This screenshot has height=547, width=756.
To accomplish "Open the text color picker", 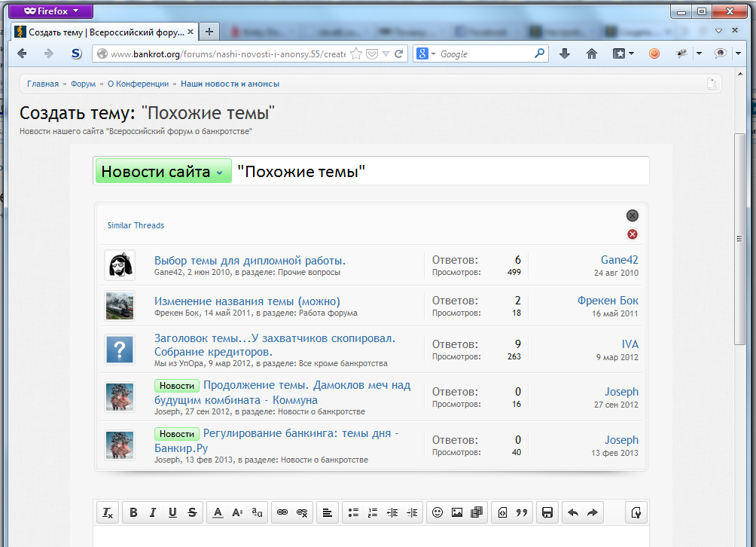I will click(218, 513).
